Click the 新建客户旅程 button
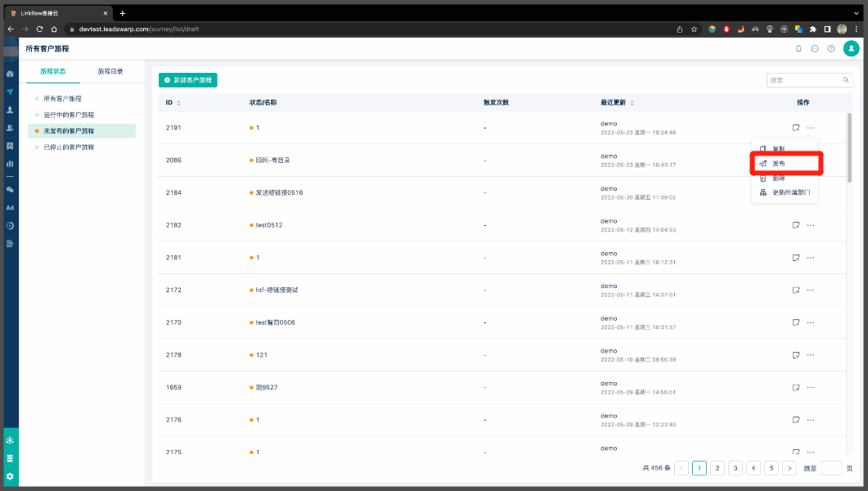This screenshot has width=868, height=491. coord(187,80)
